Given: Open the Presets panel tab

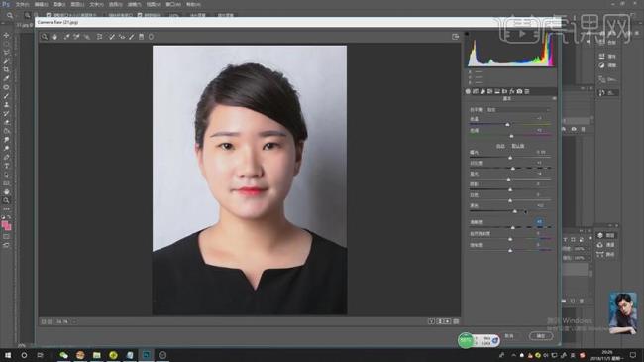Looking at the screenshot, I should 527,91.
